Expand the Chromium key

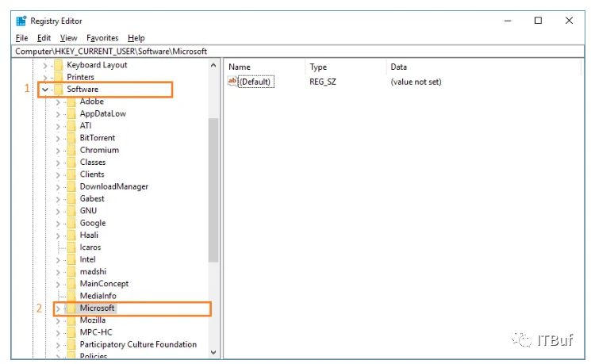pos(58,151)
